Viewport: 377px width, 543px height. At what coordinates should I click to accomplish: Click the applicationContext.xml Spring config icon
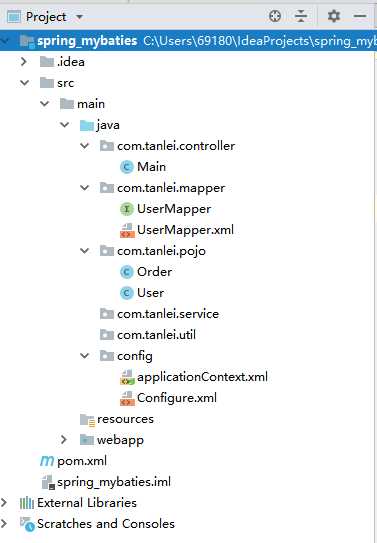pos(127,377)
